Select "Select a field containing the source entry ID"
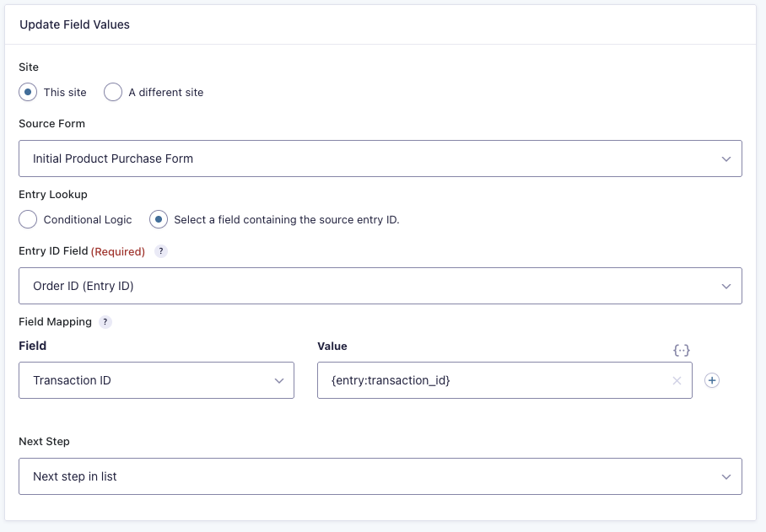The width and height of the screenshot is (766, 532). tap(159, 219)
